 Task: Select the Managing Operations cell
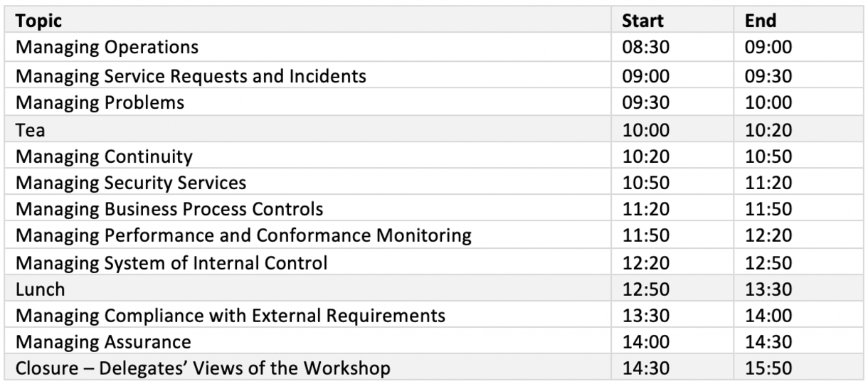[107, 48]
